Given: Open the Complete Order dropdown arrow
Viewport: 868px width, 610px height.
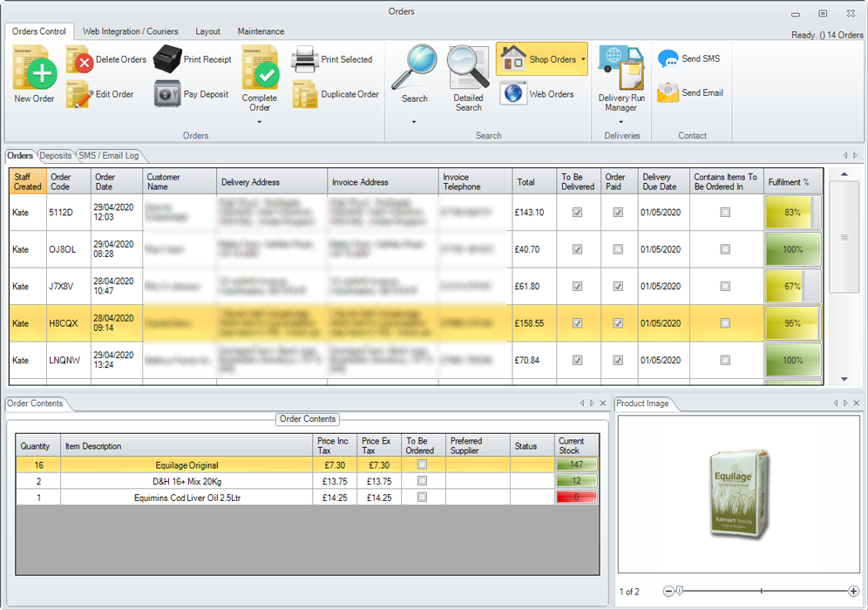Looking at the screenshot, I should [260, 122].
